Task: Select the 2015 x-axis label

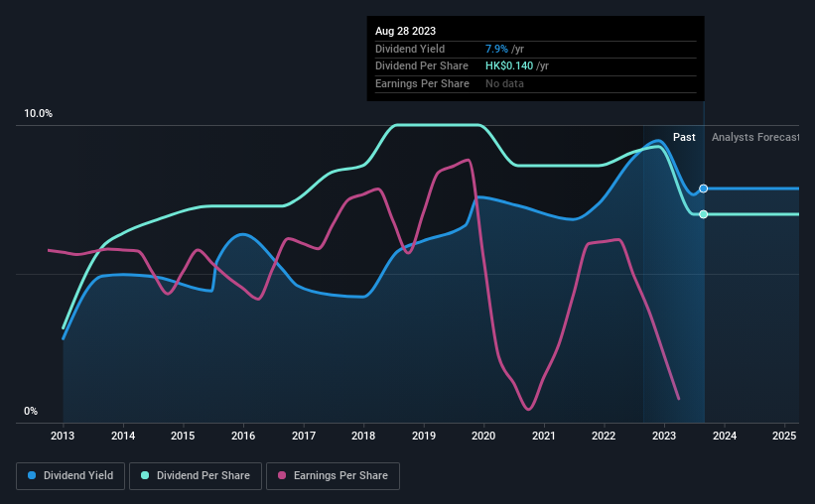Action: [x=183, y=436]
